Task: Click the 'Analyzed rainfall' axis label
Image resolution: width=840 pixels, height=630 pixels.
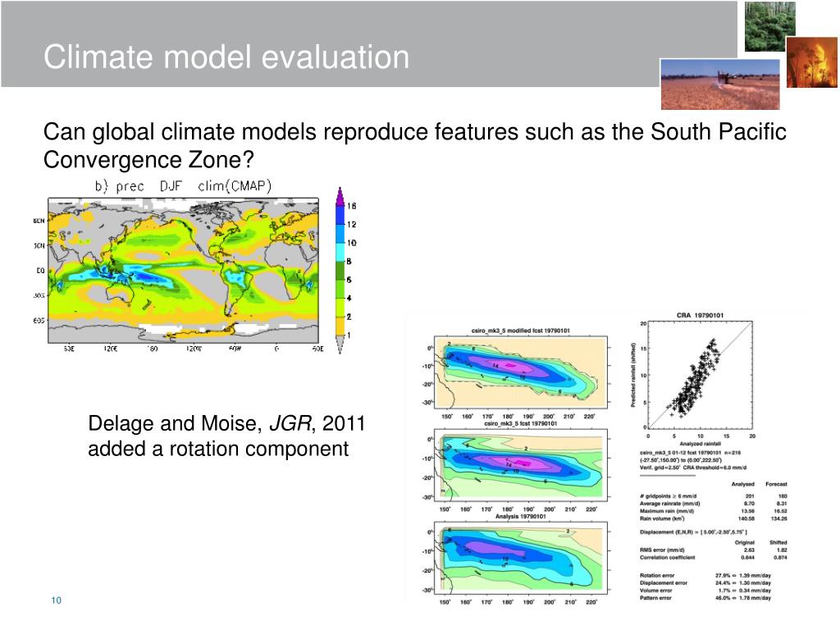Action: 700,444
